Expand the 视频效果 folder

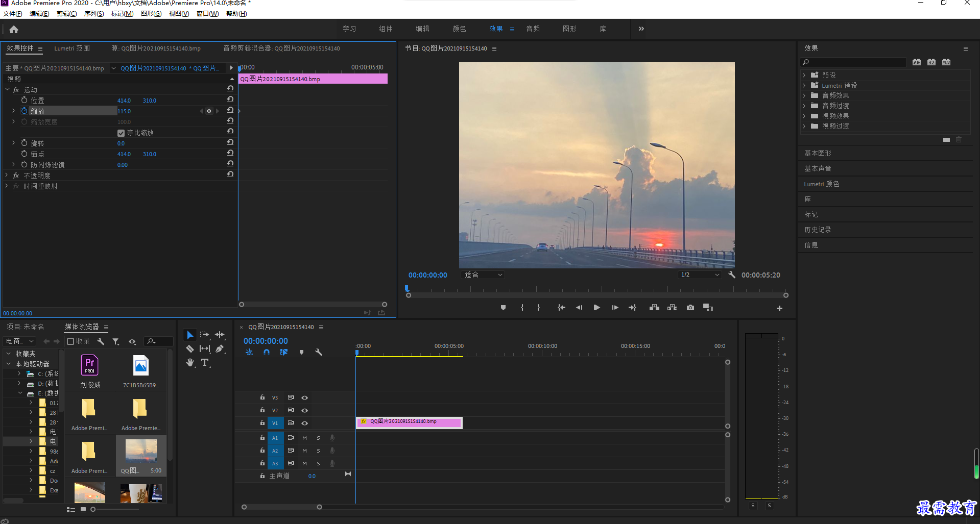click(x=804, y=116)
